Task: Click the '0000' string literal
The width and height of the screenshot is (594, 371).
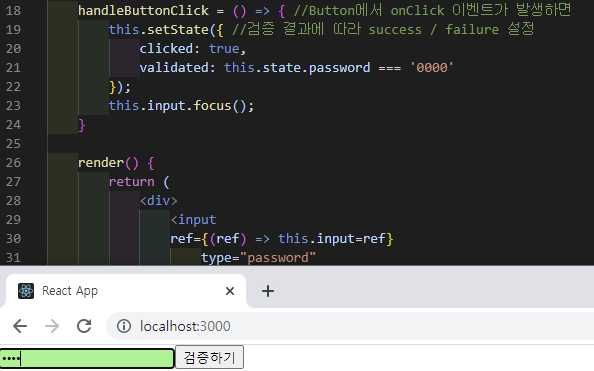Action: pos(432,67)
